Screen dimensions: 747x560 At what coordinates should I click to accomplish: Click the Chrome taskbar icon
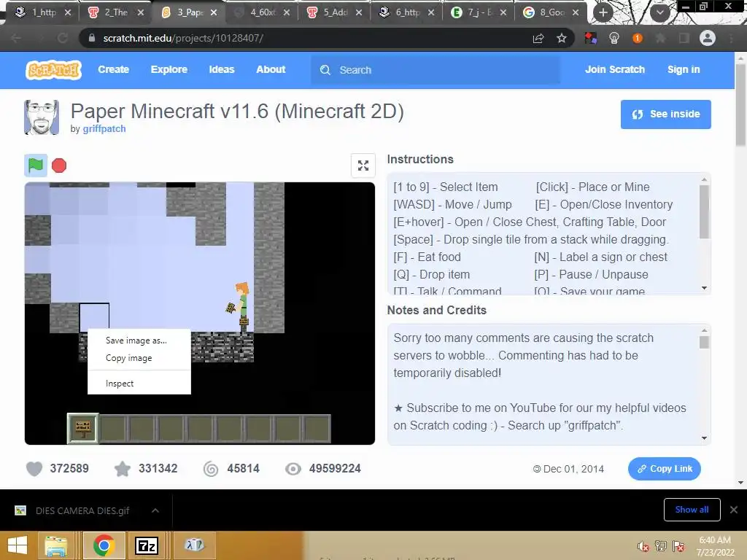(104, 545)
